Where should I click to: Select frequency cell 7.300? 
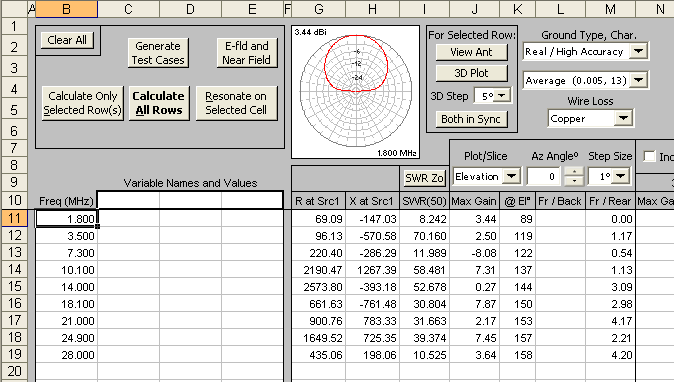pos(66,253)
